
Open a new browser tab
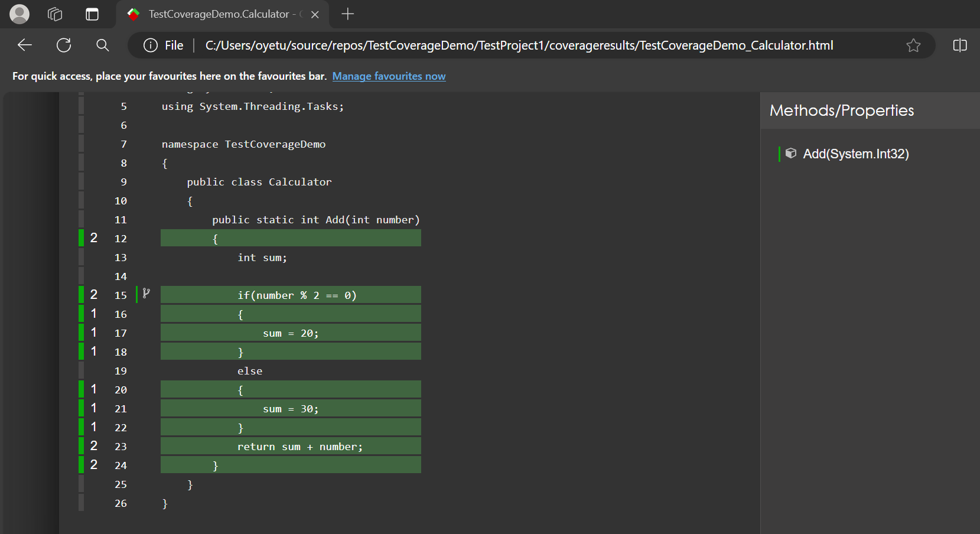347,14
